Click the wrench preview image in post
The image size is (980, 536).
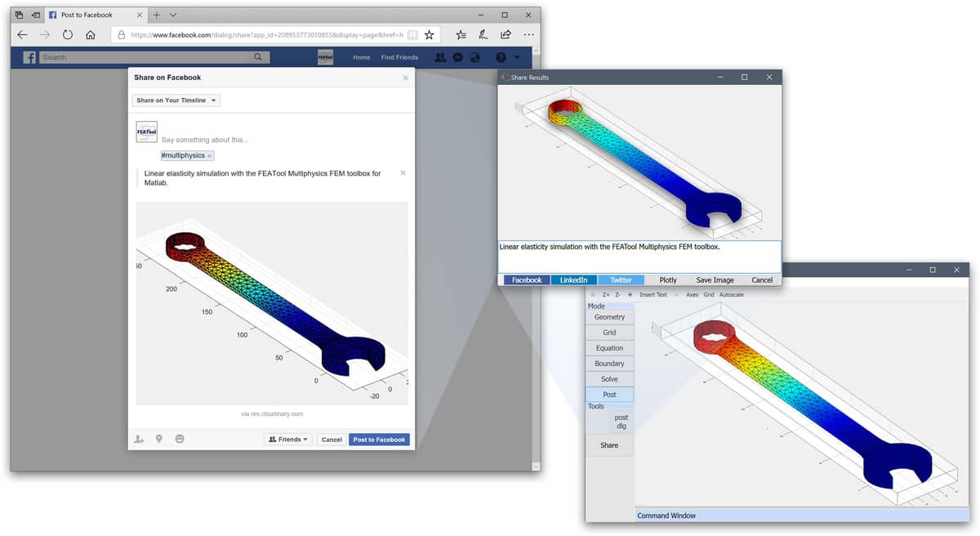click(x=272, y=303)
